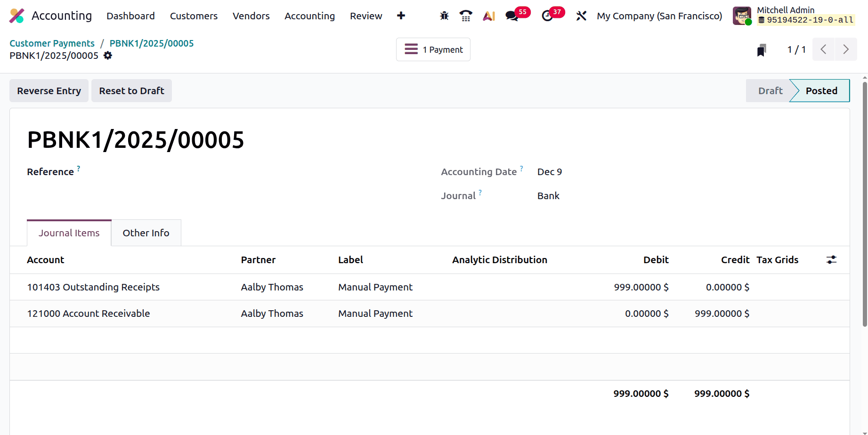Click the Tax Grids column header
This screenshot has width=868, height=435.
coord(777,260)
